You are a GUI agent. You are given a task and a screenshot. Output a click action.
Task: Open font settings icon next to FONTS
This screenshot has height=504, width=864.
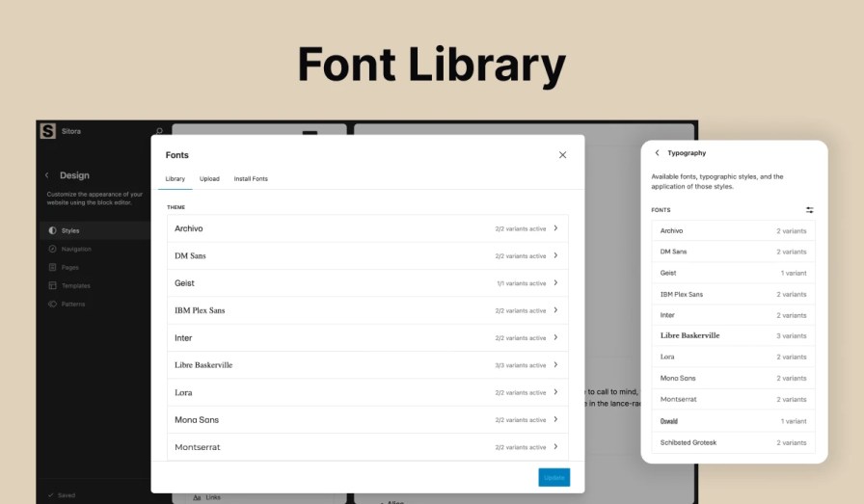tap(809, 210)
